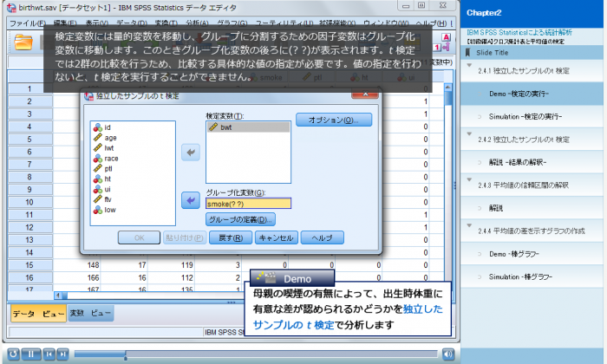Click the smoke(? ?) grouping variable field
This screenshot has width=607, height=364.
tap(248, 204)
